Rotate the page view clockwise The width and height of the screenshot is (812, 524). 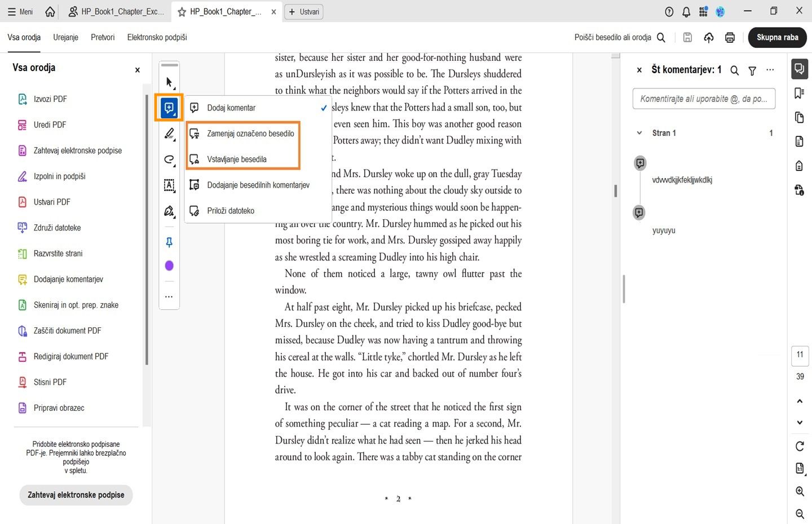click(x=800, y=446)
